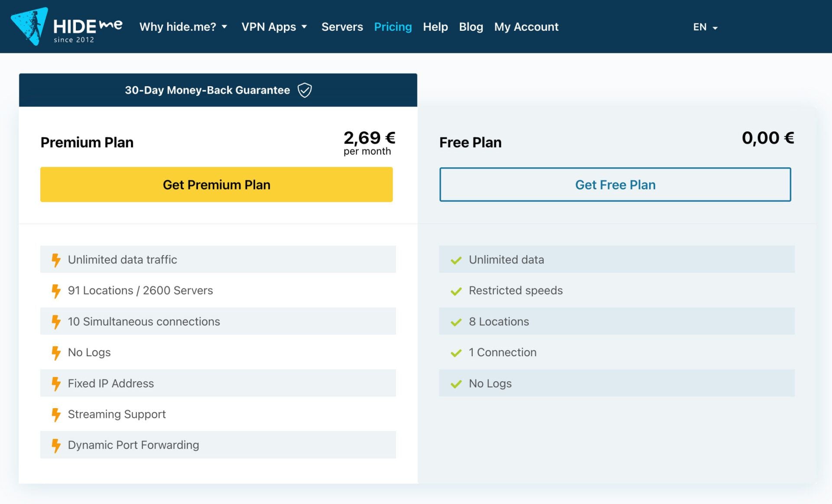Open My Account

526,27
